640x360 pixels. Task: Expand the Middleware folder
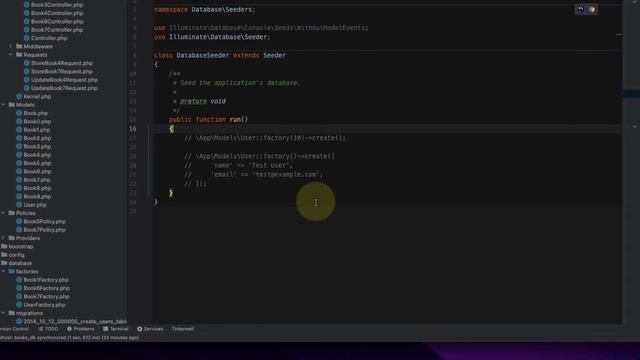pyautogui.click(x=11, y=46)
